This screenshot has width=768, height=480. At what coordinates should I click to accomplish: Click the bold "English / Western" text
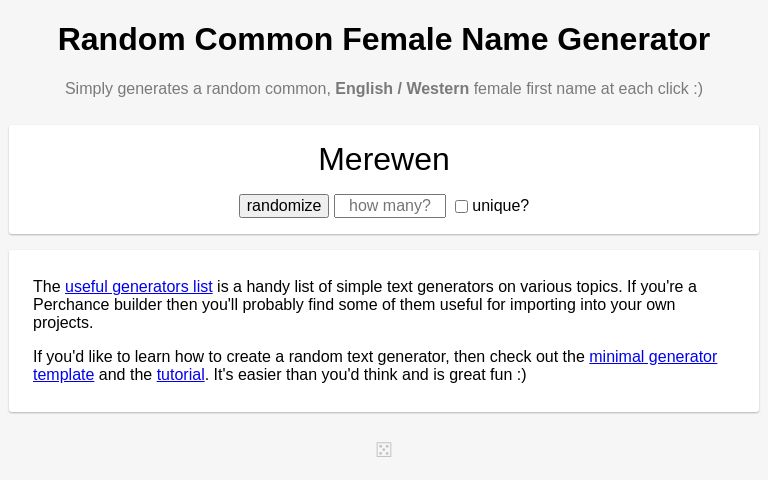click(x=402, y=89)
